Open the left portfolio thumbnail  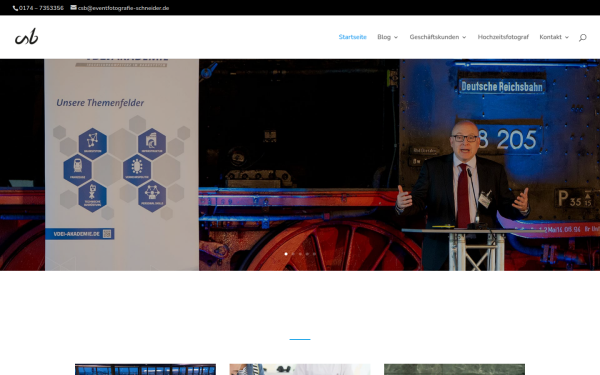[145, 369]
